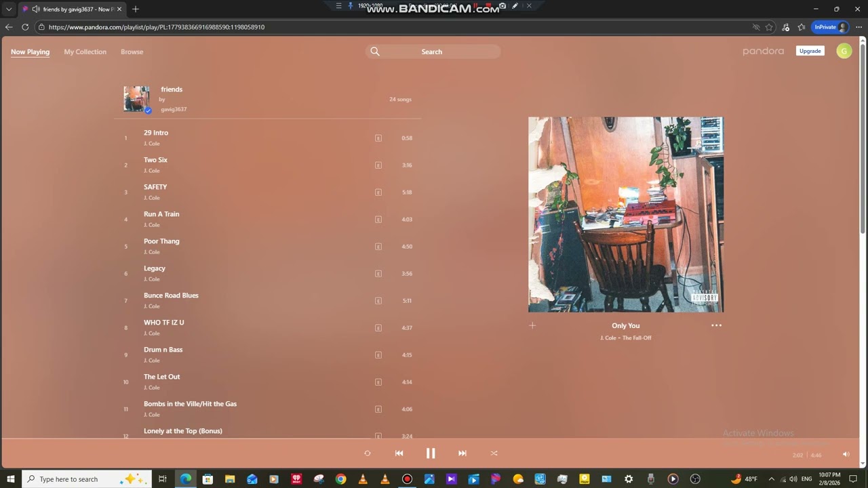Click the explicit icon on Legacy row
This screenshot has width=868, height=488.
tap(378, 274)
